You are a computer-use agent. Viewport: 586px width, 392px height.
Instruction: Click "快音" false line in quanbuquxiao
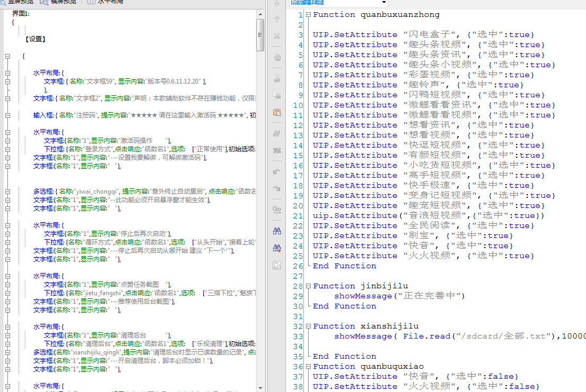click(416, 377)
